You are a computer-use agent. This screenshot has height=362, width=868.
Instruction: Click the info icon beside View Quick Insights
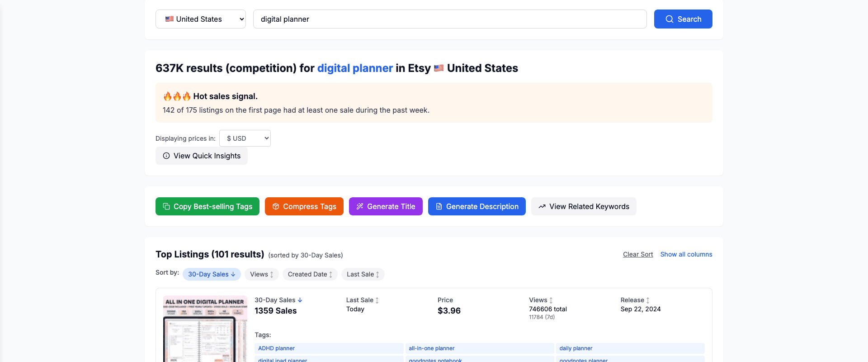[x=166, y=156]
